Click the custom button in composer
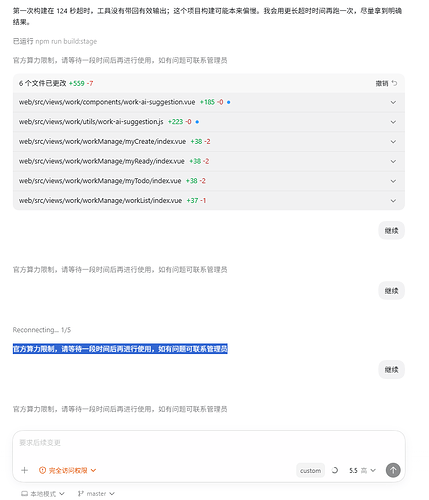 click(x=310, y=470)
